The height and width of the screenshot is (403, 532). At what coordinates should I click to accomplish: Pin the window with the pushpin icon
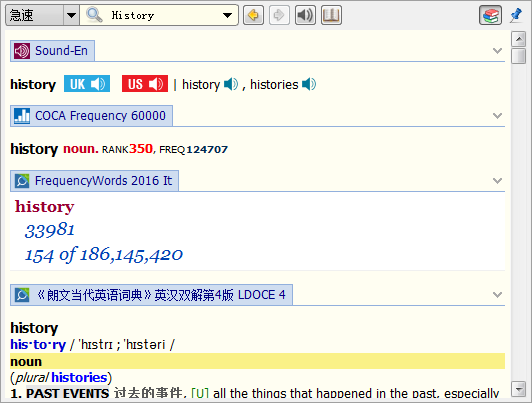point(516,15)
